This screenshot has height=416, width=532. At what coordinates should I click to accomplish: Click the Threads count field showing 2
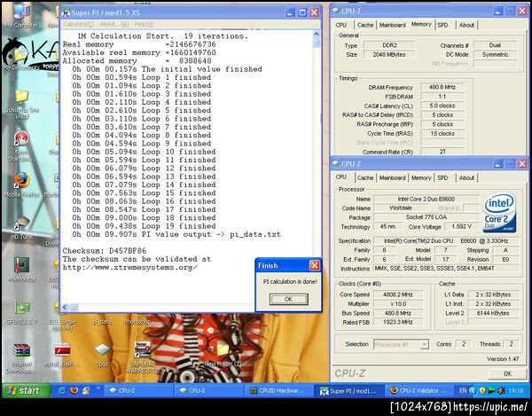(511, 344)
